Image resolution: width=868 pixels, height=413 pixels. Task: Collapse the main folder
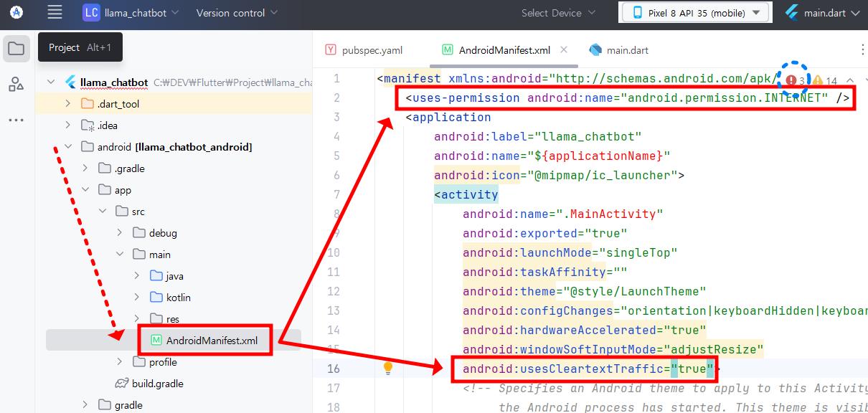pyautogui.click(x=120, y=255)
